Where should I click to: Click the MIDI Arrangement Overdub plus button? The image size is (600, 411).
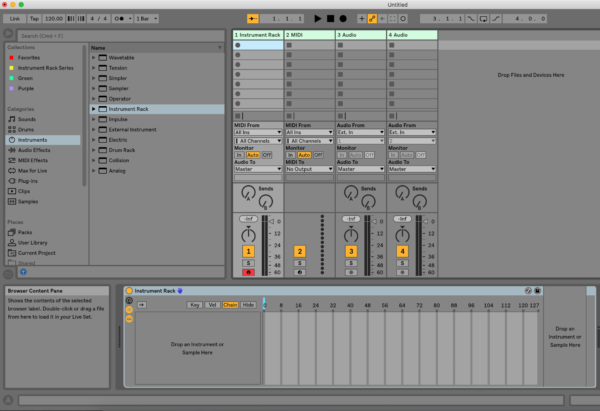pos(362,18)
